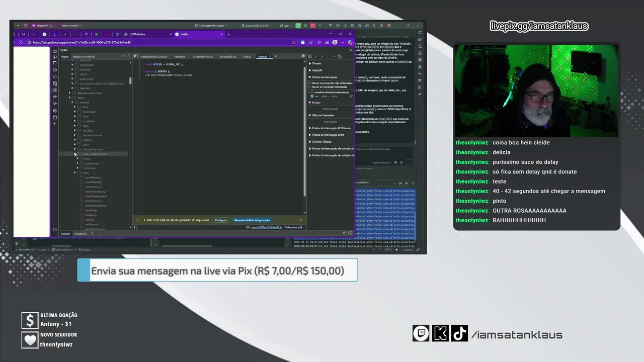
Task: Open the Performance gauge icon in DevTools
Action: [x=55, y=104]
